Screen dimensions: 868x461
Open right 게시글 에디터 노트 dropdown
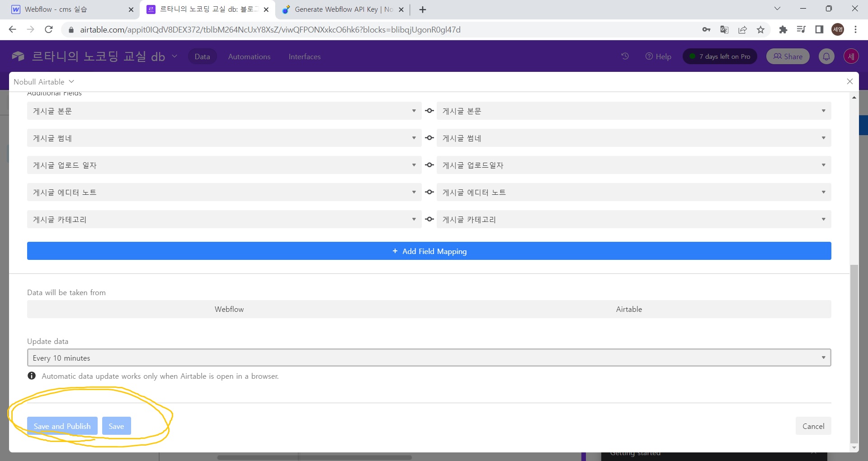(634, 192)
